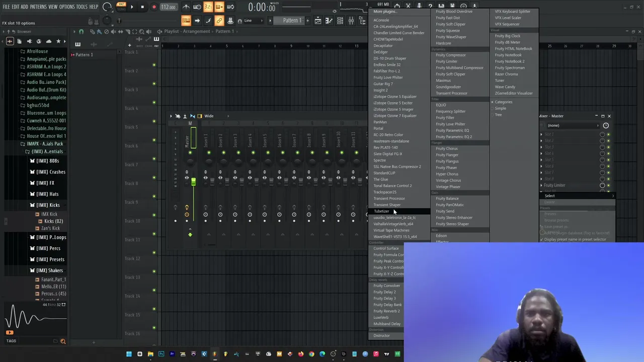Screen dimensions: 644x362
Task: Pick Soundgoodizer from the plugin menu
Action: point(448,87)
